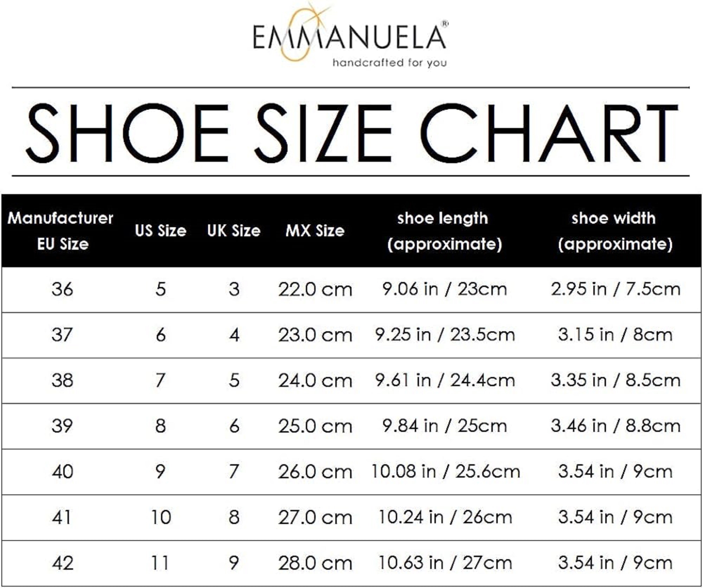Click the MX Size column header
Image resolution: width=703 pixels, height=588 pixels.
coord(315,231)
